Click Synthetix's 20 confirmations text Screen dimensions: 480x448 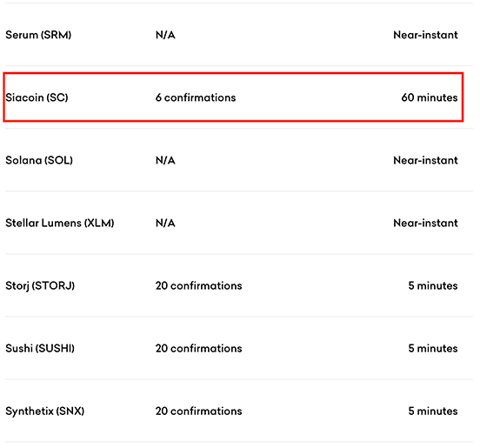pos(198,411)
